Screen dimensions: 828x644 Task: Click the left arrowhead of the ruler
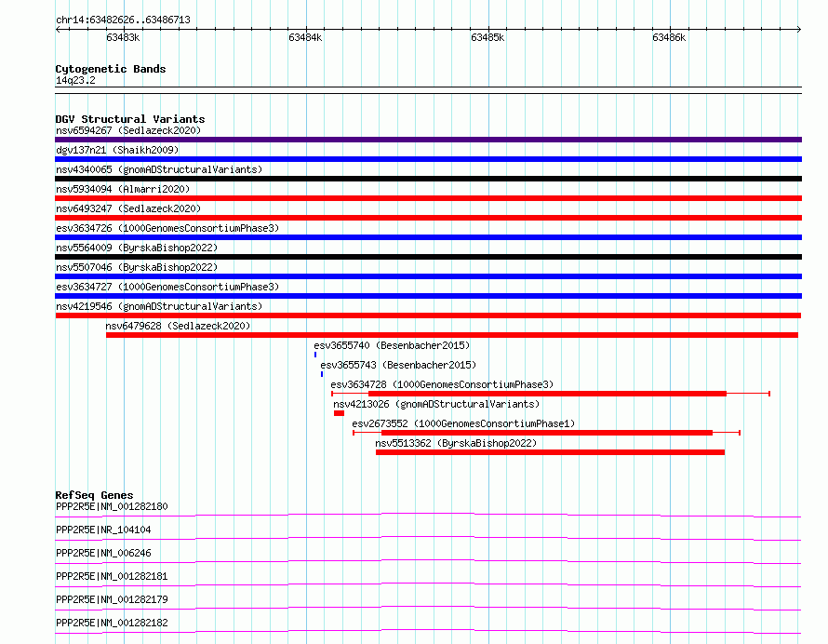[x=58, y=30]
